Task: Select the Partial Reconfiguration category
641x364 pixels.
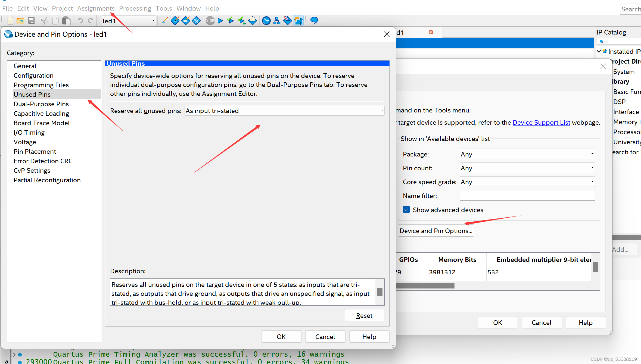Action: [47, 180]
